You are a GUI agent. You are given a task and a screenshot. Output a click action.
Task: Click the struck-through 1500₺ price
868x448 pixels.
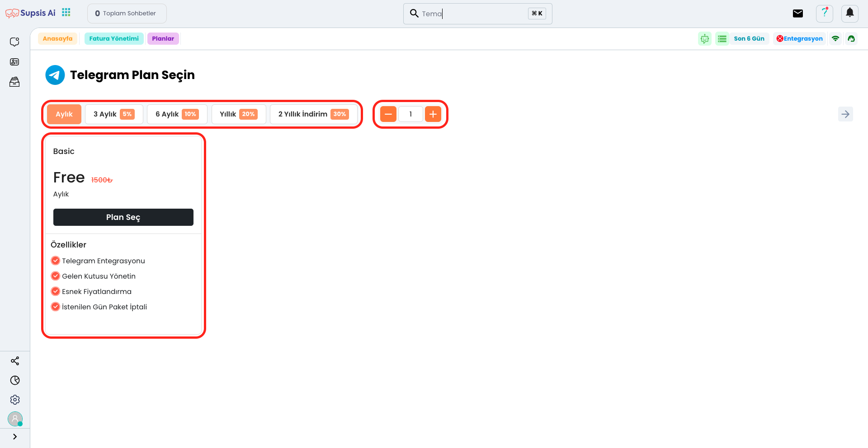(102, 180)
